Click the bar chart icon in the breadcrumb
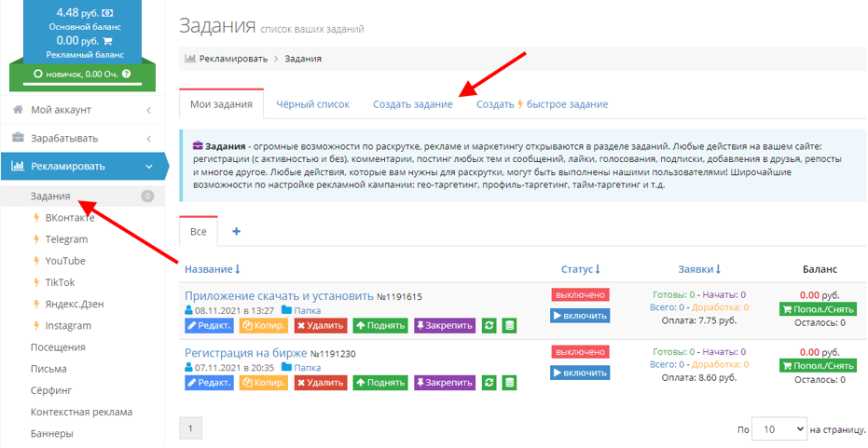Screen dimensions: 868x448 coord(190,58)
